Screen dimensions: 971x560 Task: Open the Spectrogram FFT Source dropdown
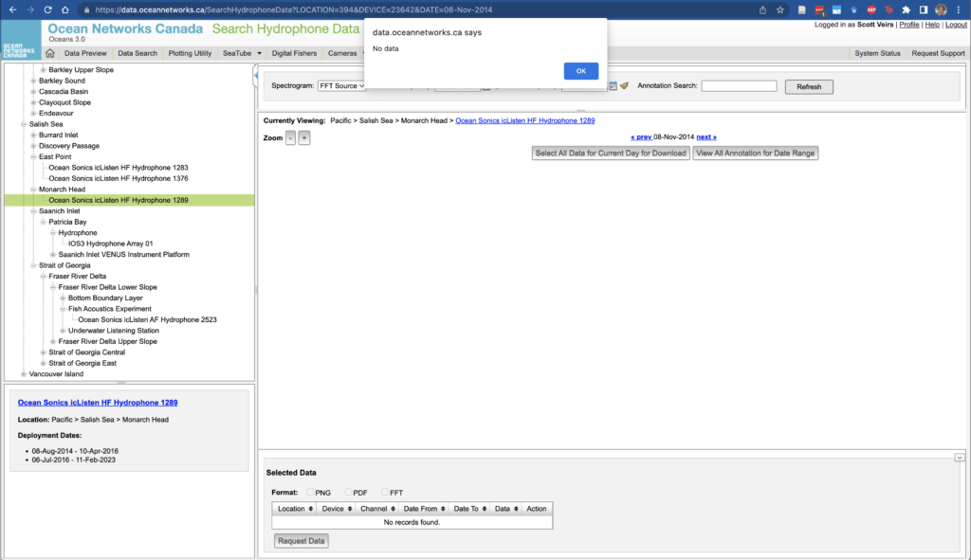click(x=341, y=86)
